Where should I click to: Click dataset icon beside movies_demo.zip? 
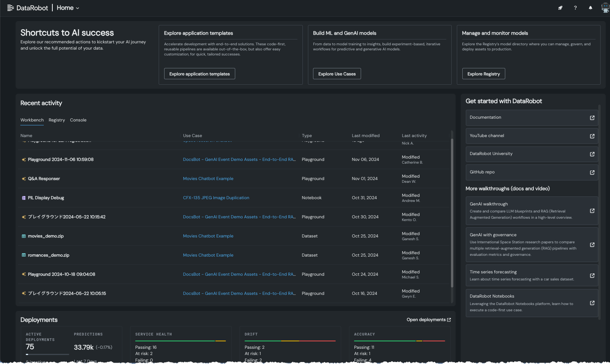pos(24,236)
